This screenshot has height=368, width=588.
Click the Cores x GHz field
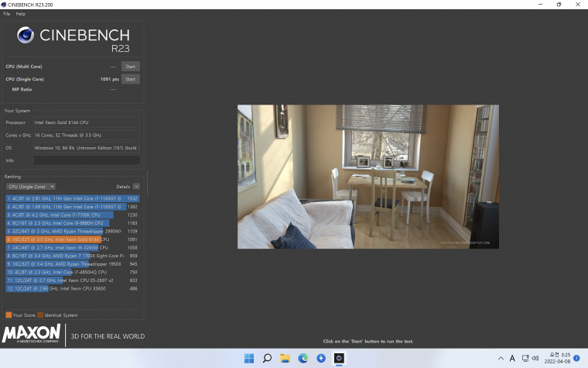pyautogui.click(x=87, y=135)
